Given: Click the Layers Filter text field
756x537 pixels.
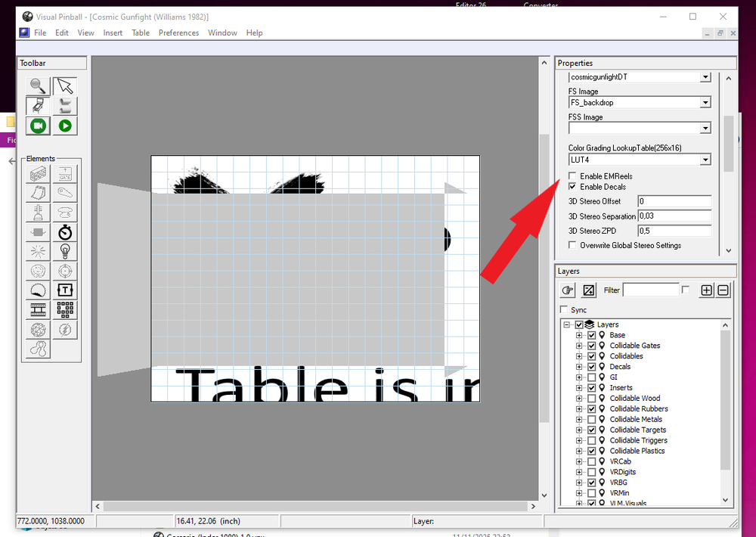Looking at the screenshot, I should click(x=651, y=290).
